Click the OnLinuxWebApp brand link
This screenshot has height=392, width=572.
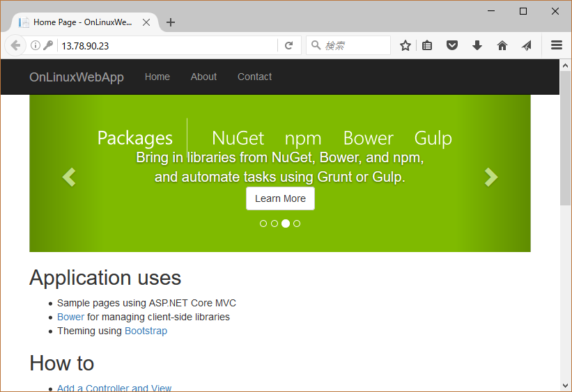coord(77,77)
